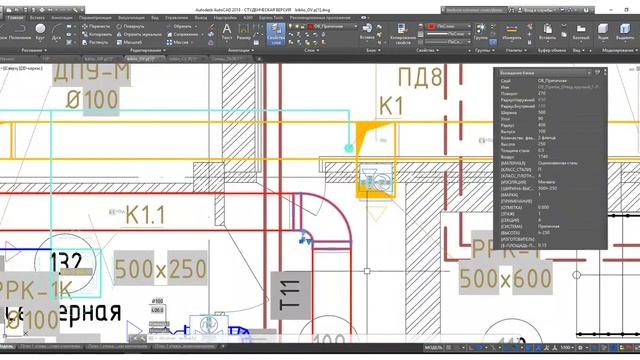The height and width of the screenshot is (360, 640).
Task: Click the status bar settings gear icon
Action: pyautogui.click(x=580, y=348)
